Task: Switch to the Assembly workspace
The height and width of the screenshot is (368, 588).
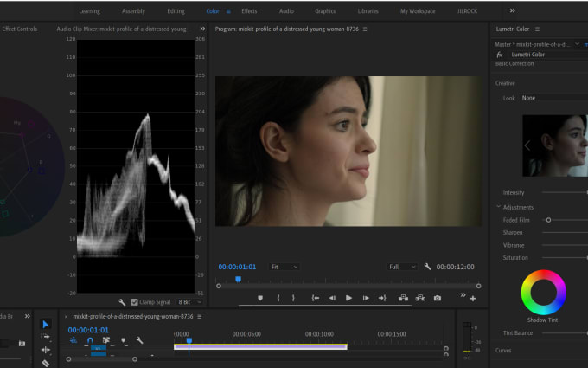Action: (133, 11)
